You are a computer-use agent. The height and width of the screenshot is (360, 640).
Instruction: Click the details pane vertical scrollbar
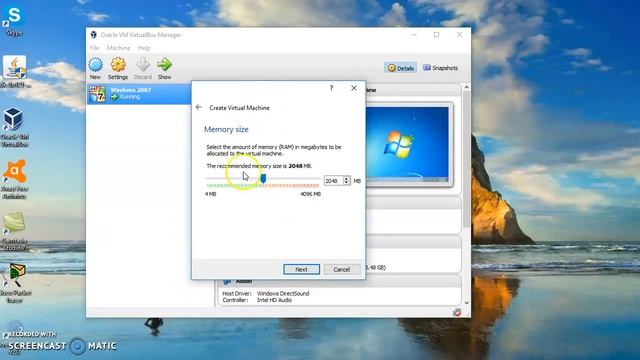pos(467,159)
